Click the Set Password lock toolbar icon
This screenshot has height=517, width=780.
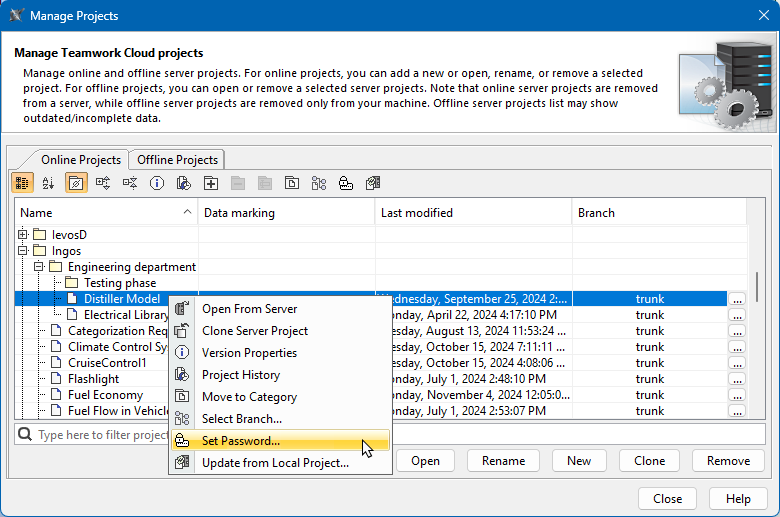tap(345, 183)
